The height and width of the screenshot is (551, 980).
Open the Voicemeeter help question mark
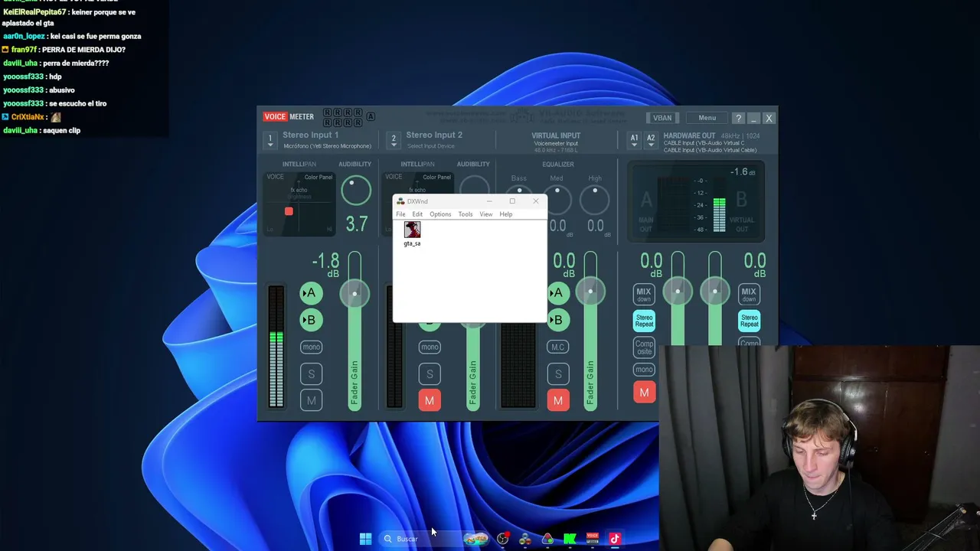coord(738,118)
